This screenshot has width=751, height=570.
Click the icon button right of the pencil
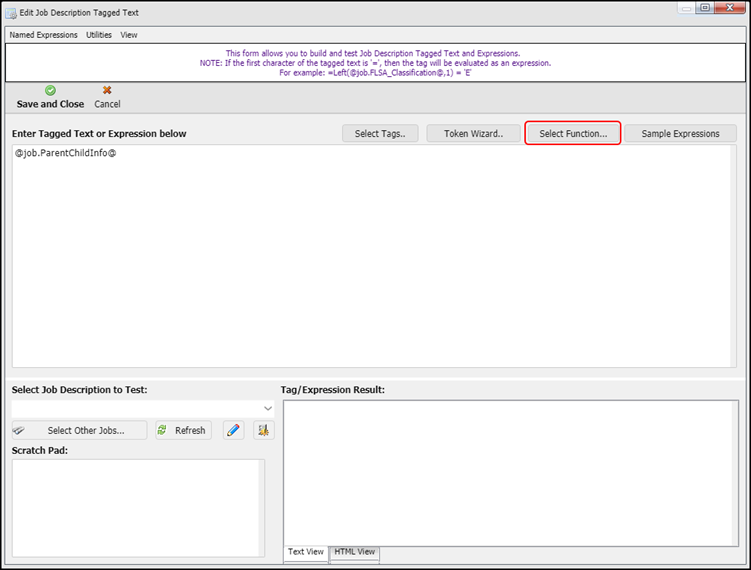(263, 430)
